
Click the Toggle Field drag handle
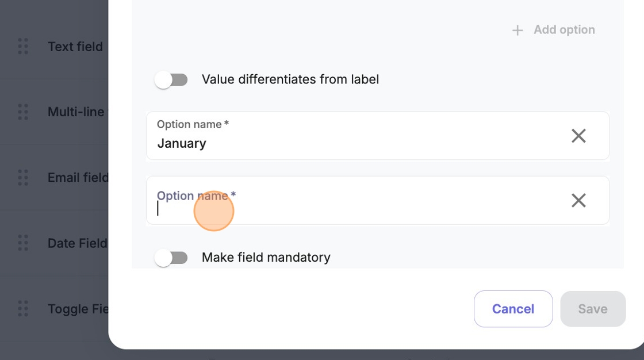click(23, 309)
